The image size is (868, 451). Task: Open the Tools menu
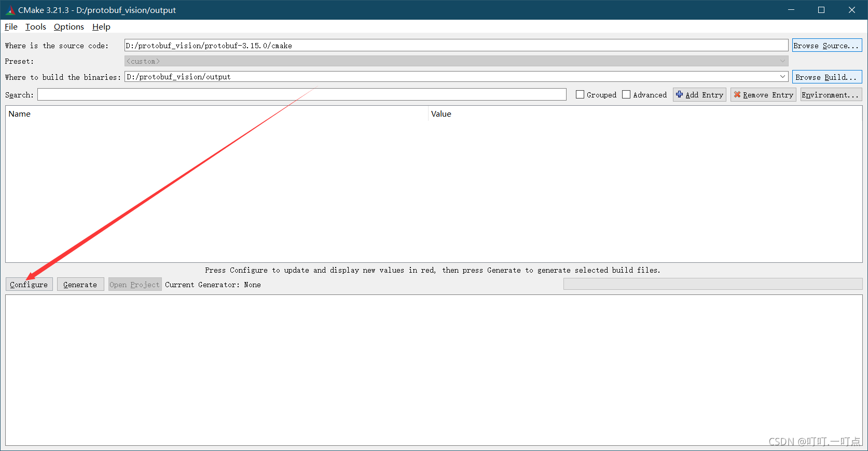click(36, 27)
